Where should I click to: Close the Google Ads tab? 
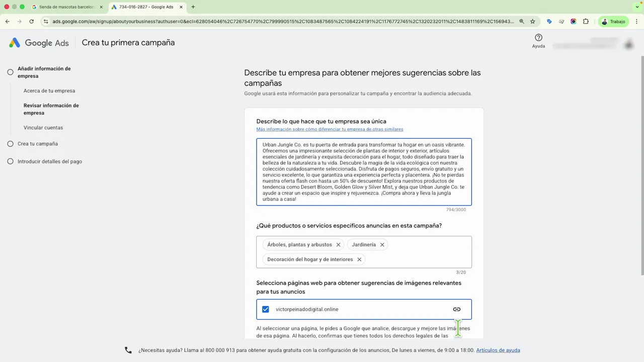coord(181,7)
